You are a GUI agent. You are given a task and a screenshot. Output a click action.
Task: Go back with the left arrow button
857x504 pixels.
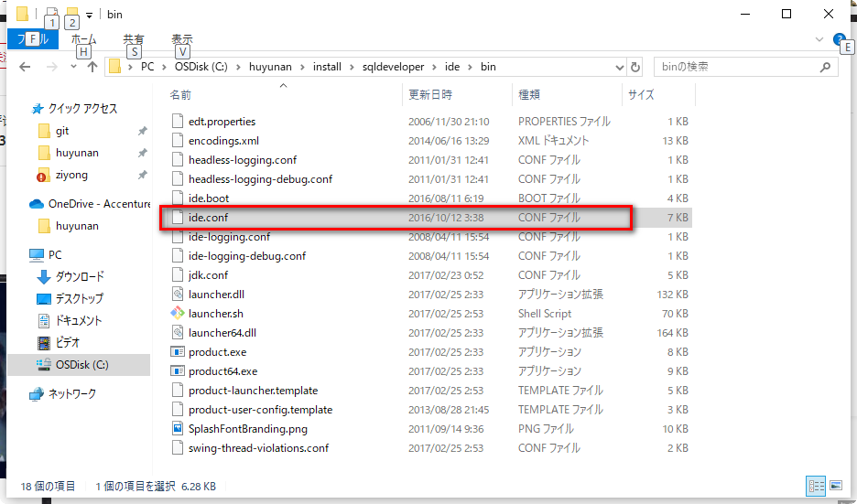click(x=25, y=67)
